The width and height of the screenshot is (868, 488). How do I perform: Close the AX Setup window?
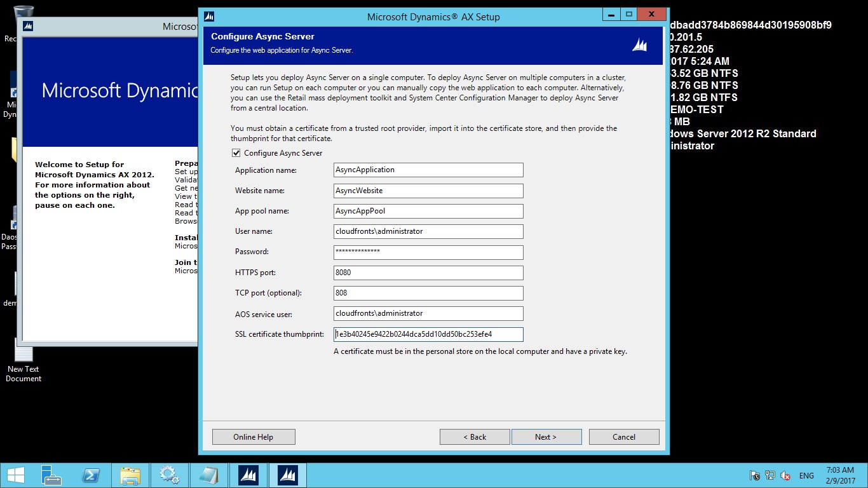(x=653, y=15)
